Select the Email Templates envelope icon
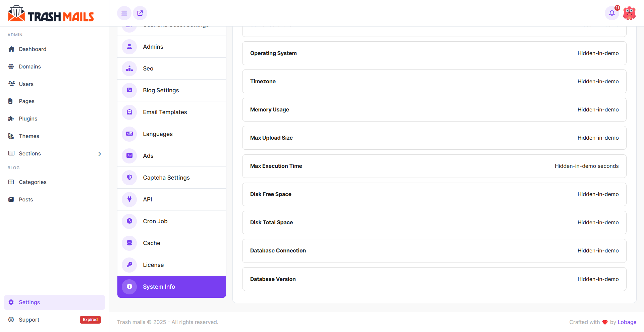 pyautogui.click(x=129, y=112)
